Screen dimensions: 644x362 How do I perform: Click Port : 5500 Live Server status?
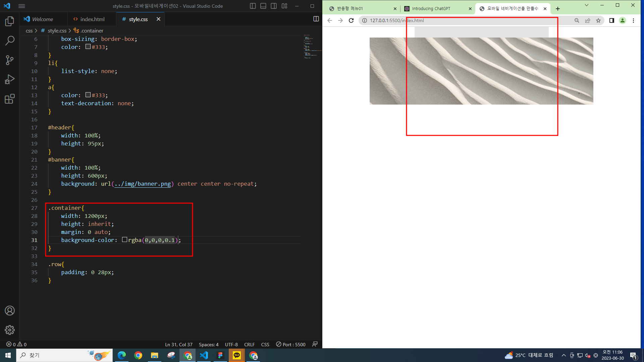(291, 345)
